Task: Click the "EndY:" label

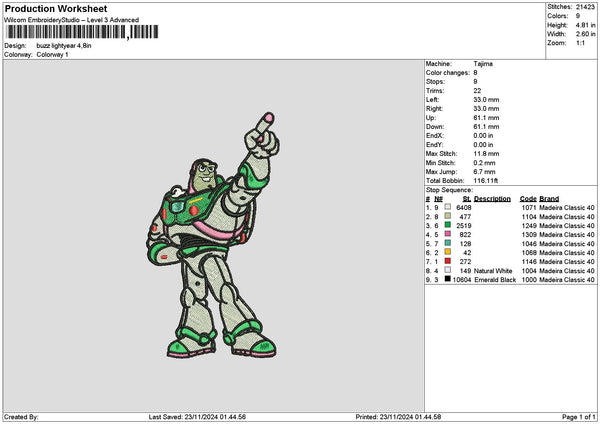Action: [435, 145]
